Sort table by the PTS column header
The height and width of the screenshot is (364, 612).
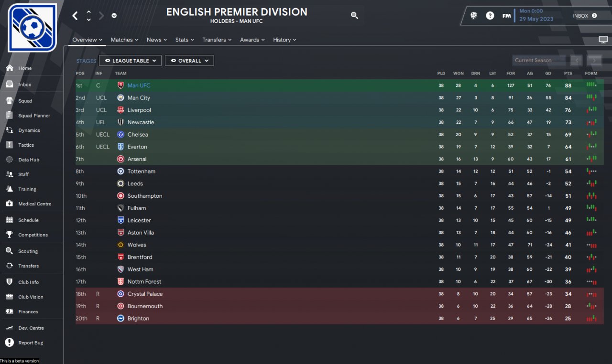568,74
